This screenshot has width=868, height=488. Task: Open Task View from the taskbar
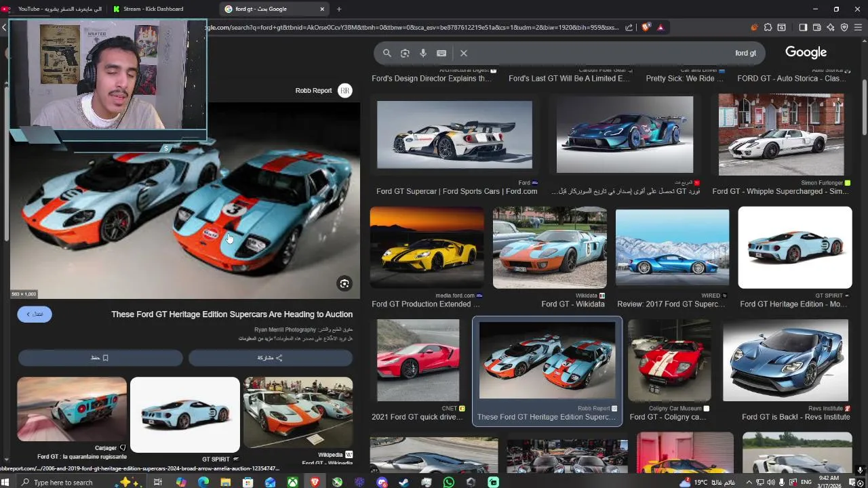click(157, 483)
